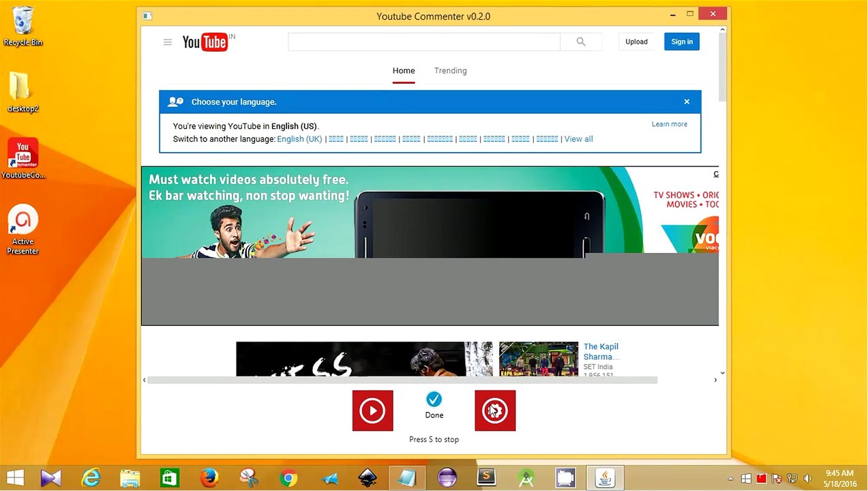Click the Upload button
The width and height of the screenshot is (868, 491).
(x=636, y=42)
